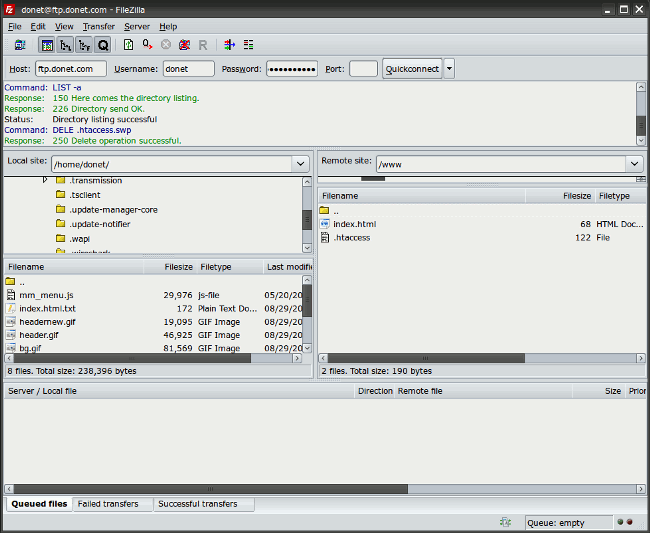Toggle remote directory tree display

pyautogui.click(x=84, y=45)
